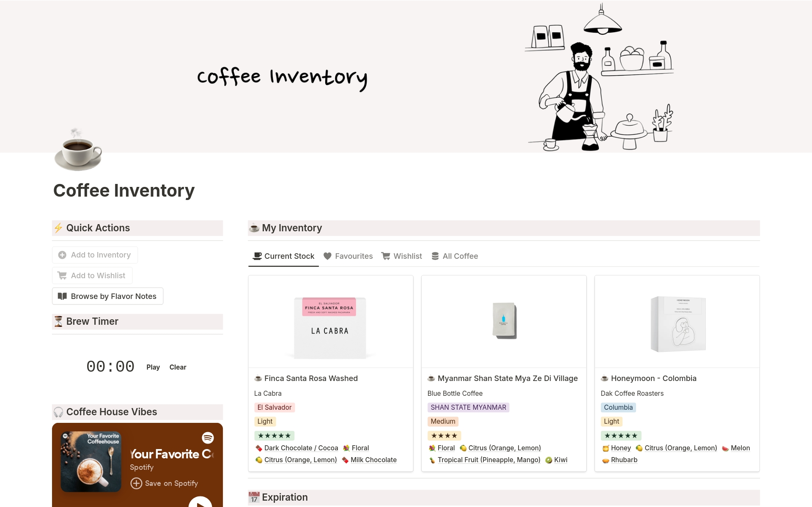Click the Add to Wishlist icon

coord(62,275)
